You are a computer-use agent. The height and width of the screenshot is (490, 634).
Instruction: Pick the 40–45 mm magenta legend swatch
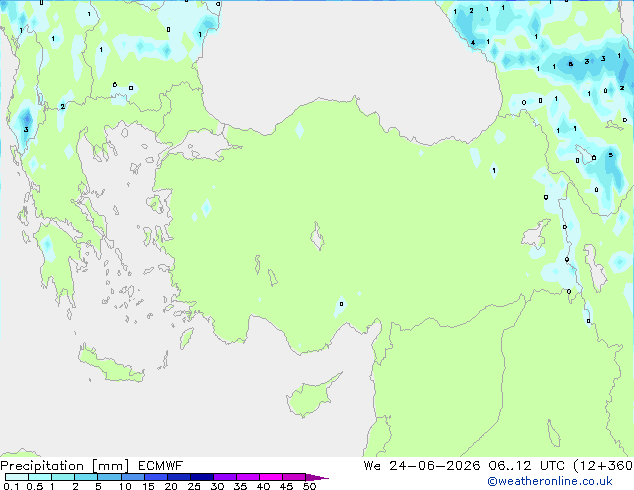click(271, 477)
